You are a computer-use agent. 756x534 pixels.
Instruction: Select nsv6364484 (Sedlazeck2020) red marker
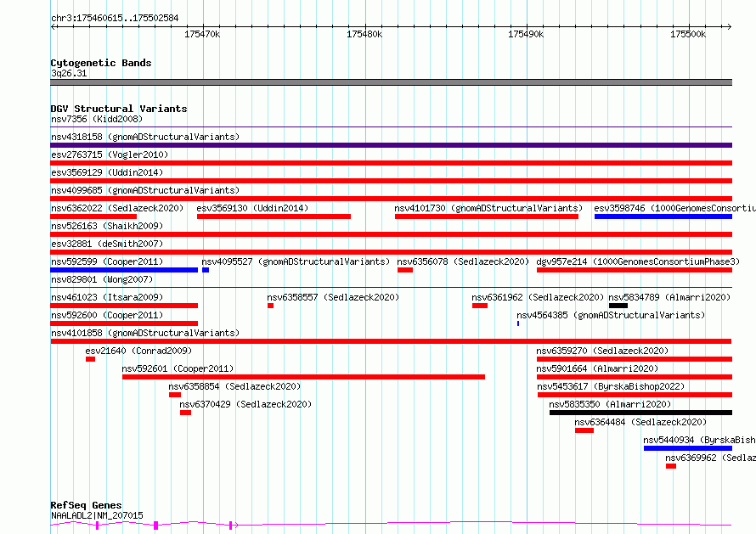[584, 430]
